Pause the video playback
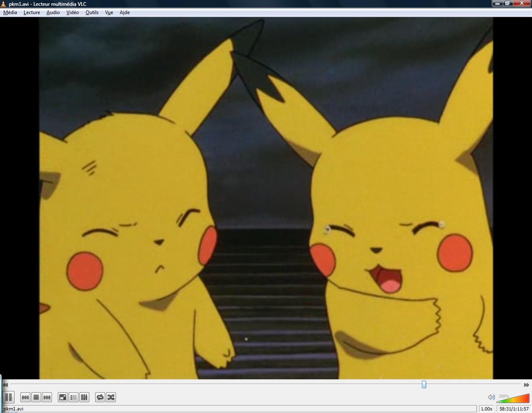The width and height of the screenshot is (532, 413). (x=8, y=397)
